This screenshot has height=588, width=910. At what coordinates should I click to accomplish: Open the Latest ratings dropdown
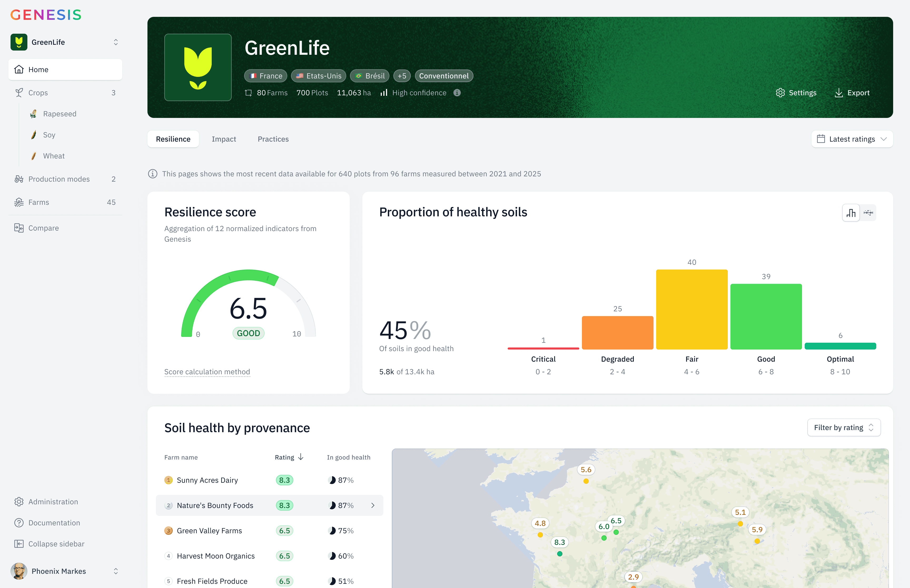point(852,139)
